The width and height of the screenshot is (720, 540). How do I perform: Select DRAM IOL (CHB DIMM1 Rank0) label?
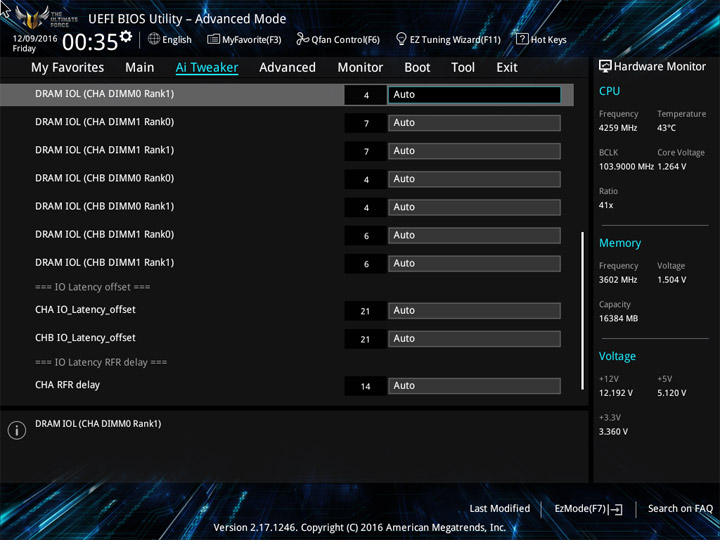tap(105, 234)
